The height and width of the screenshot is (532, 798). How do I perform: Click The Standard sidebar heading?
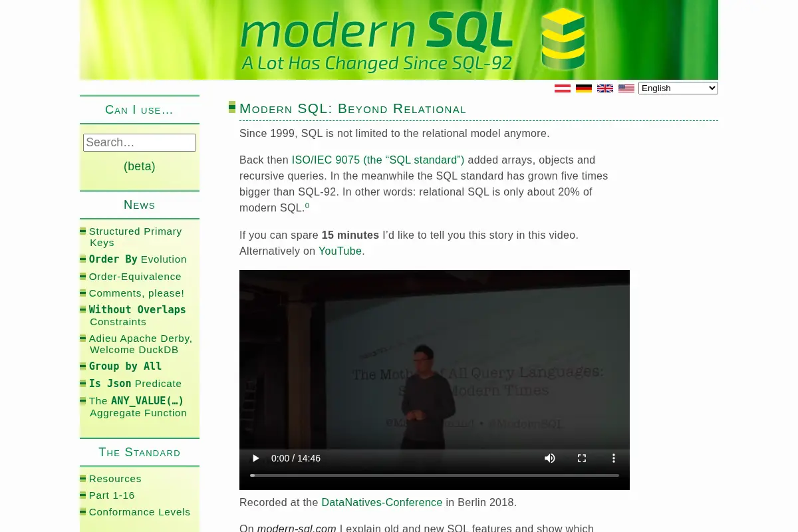pos(139,452)
